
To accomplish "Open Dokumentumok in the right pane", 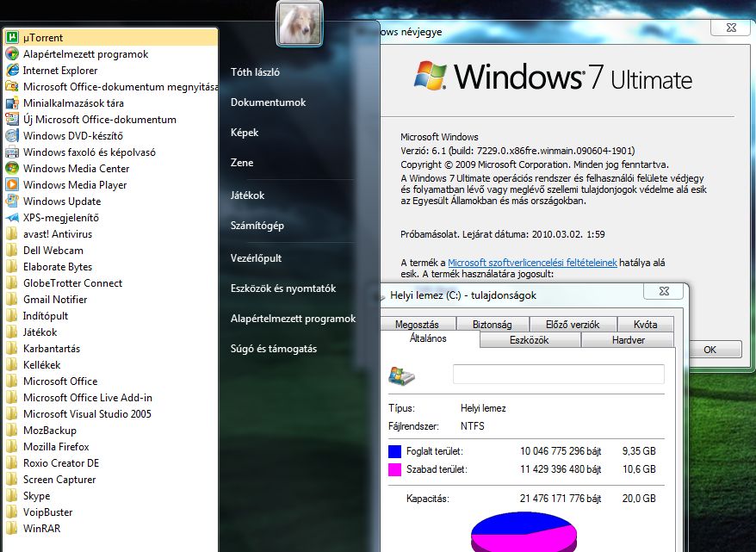I will coord(268,102).
